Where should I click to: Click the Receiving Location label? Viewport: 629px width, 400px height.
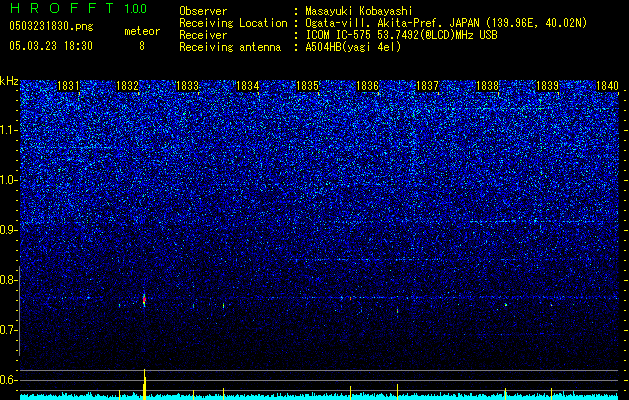click(x=233, y=23)
